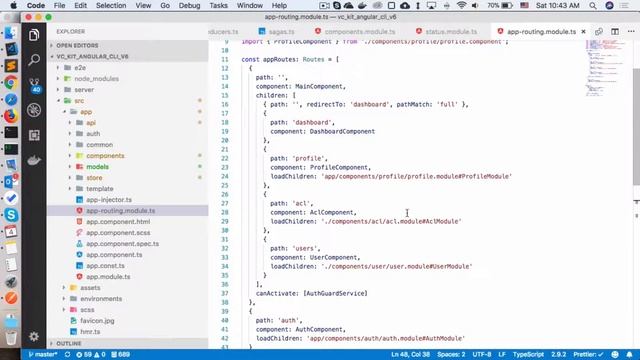This screenshot has height=360, width=640.
Task: Expand the node_modules folder
Action: pyautogui.click(x=96, y=78)
